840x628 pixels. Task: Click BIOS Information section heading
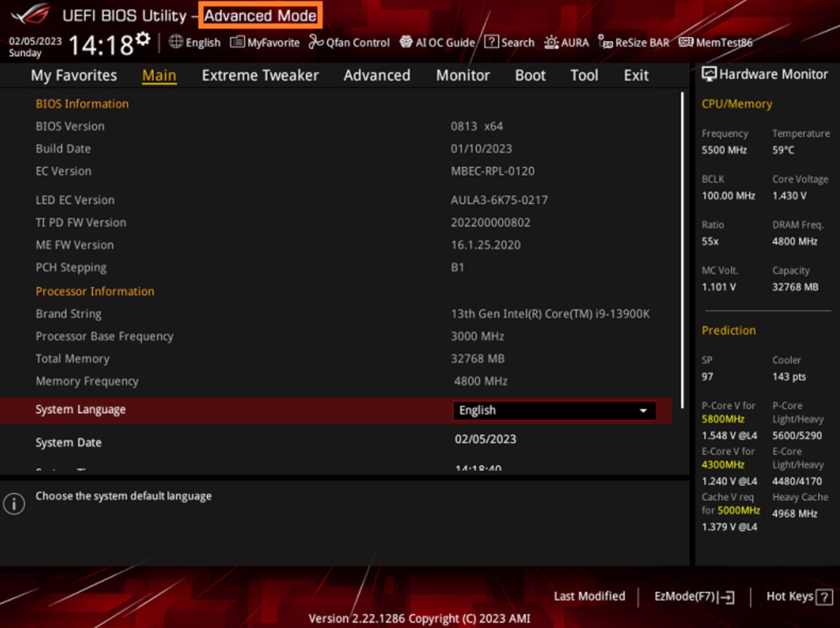tap(82, 104)
